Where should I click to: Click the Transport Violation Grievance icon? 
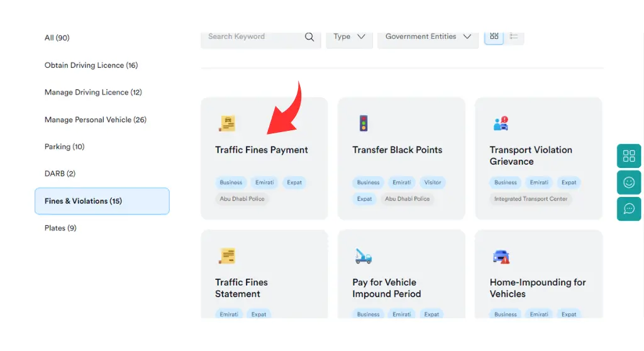click(x=501, y=123)
